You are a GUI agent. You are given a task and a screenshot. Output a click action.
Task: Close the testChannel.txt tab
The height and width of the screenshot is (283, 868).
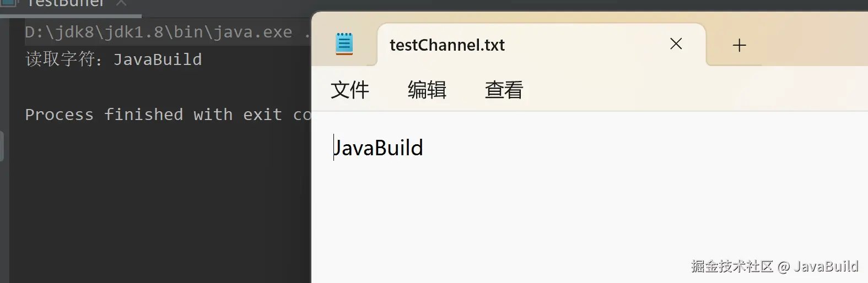coord(676,44)
